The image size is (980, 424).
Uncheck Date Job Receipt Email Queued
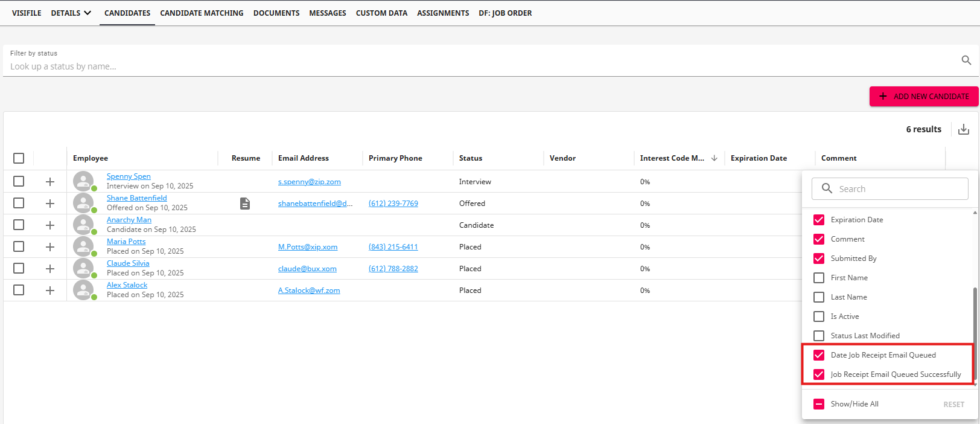click(x=819, y=355)
